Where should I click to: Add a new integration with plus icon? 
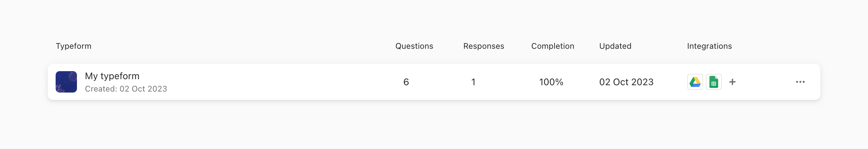tap(732, 82)
